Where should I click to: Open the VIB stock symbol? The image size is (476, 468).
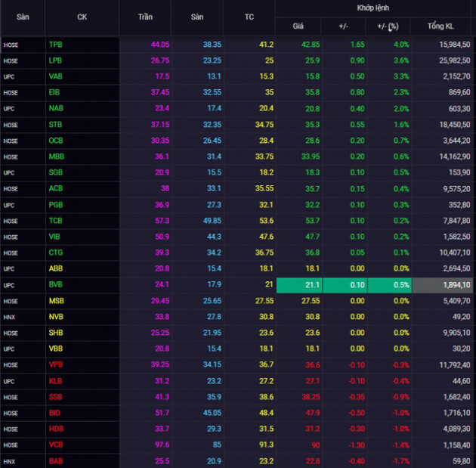coord(54,237)
